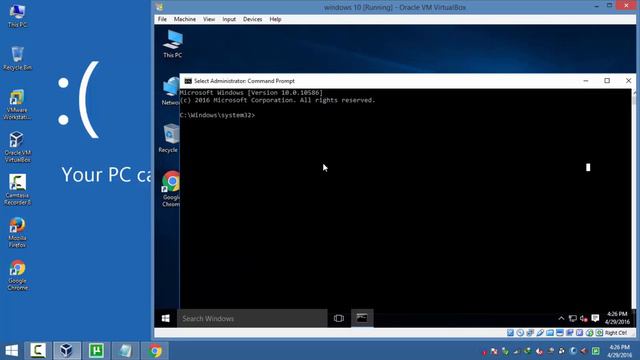This screenshot has width=640, height=360.
Task: Click the C:\Windows\system32> prompt line
Action: [217, 115]
